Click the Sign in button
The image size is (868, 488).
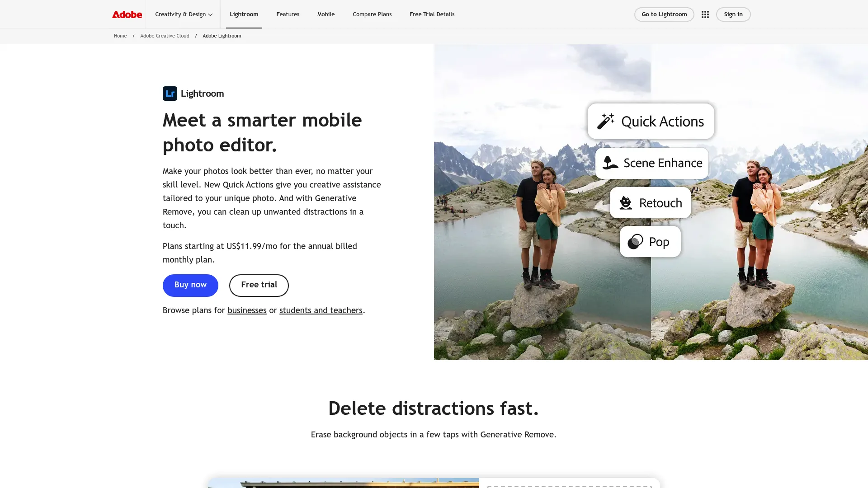(x=733, y=14)
